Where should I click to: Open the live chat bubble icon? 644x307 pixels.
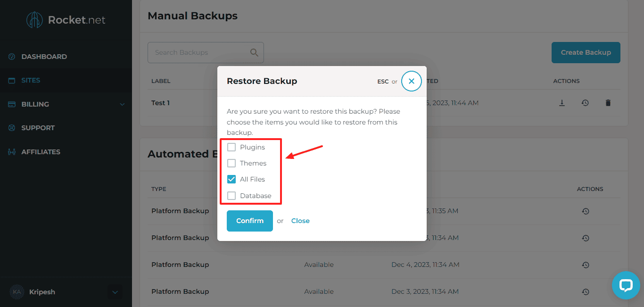[x=626, y=285]
